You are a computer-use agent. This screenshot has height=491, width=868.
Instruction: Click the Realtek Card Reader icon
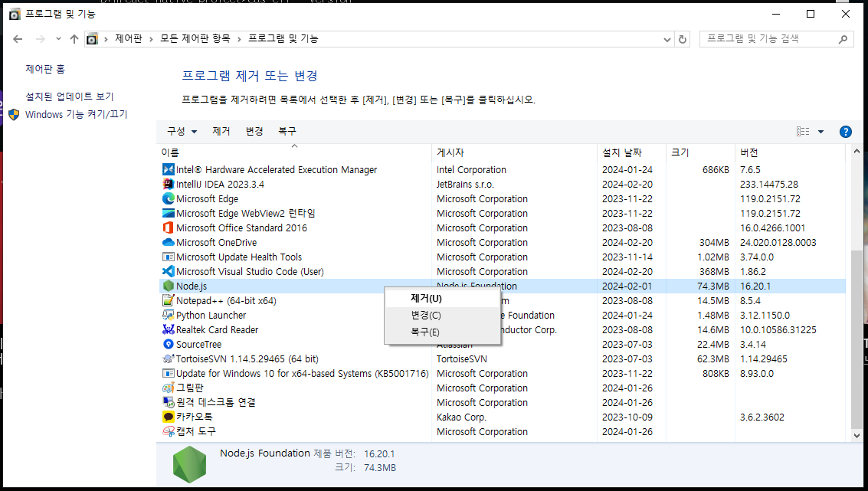169,329
